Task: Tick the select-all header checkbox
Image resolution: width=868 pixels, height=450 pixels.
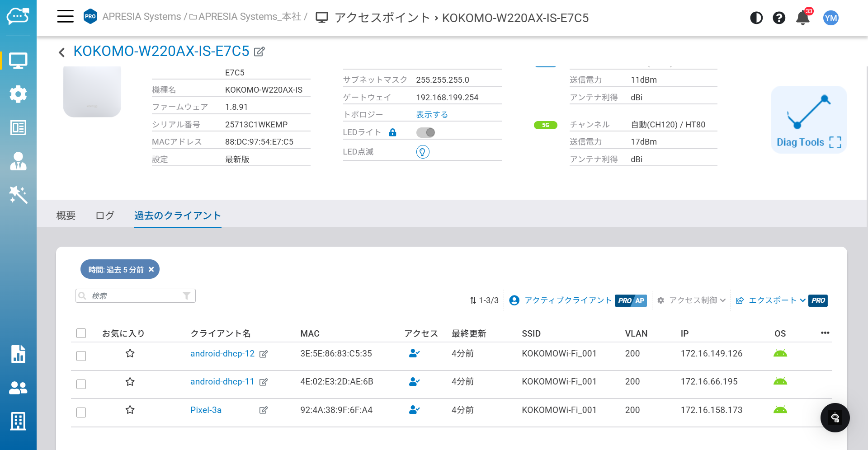Action: [x=81, y=333]
